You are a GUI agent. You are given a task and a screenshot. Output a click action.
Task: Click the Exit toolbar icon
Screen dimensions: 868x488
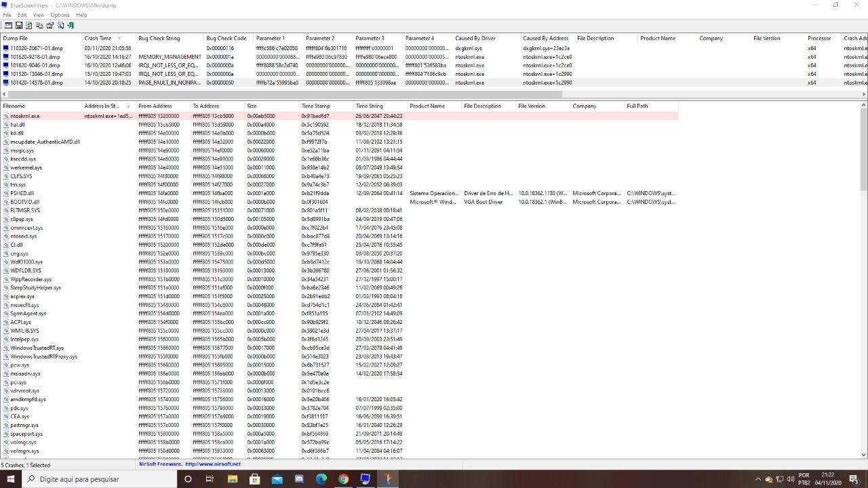(71, 25)
